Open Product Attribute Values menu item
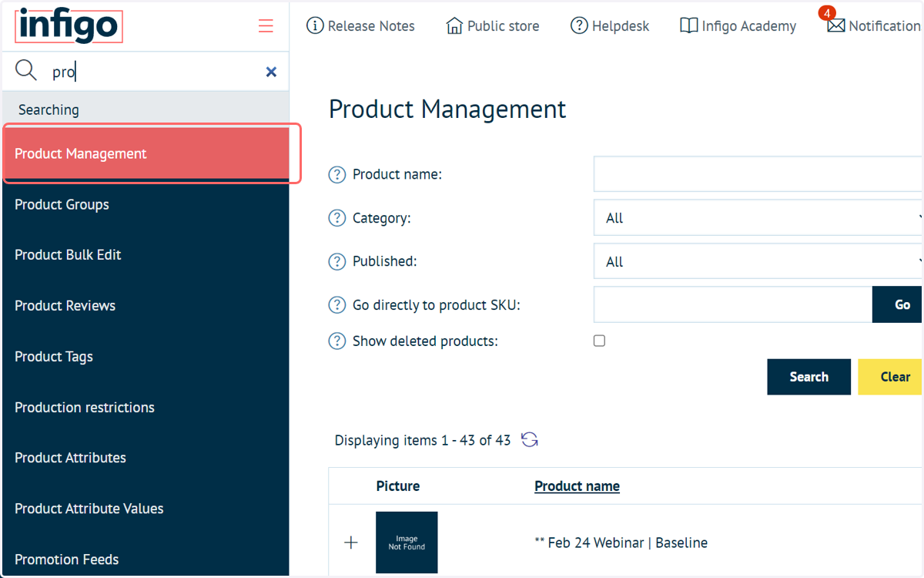The image size is (924, 578). [146, 509]
